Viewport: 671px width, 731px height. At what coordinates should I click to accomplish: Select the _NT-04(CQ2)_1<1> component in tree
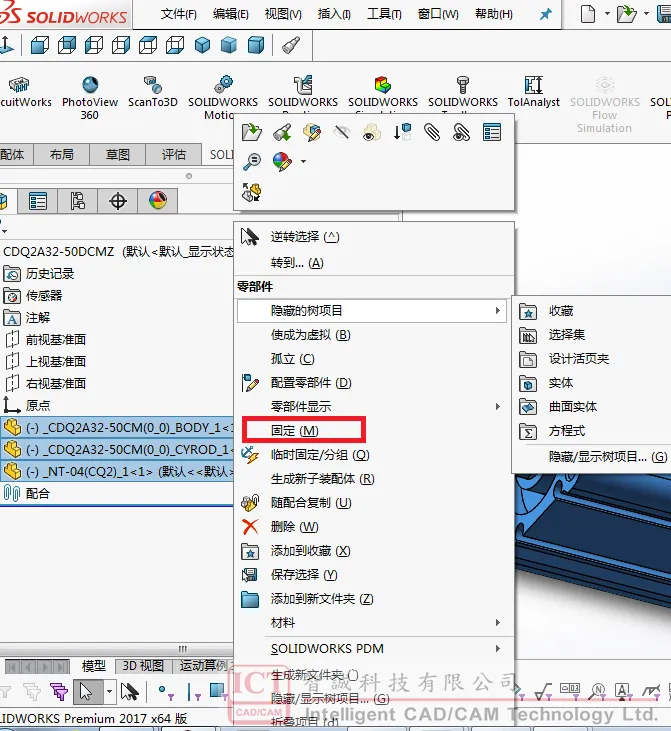pyautogui.click(x=117, y=471)
